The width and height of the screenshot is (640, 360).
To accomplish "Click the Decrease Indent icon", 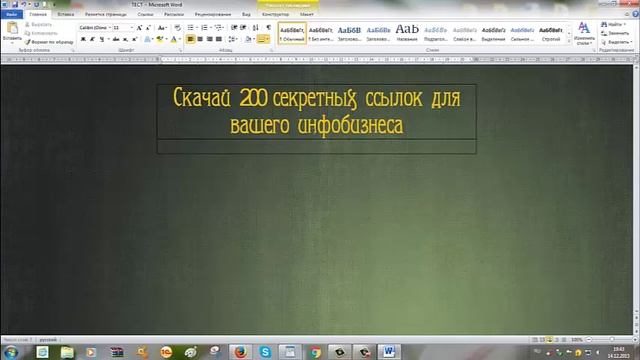I will 234,28.
